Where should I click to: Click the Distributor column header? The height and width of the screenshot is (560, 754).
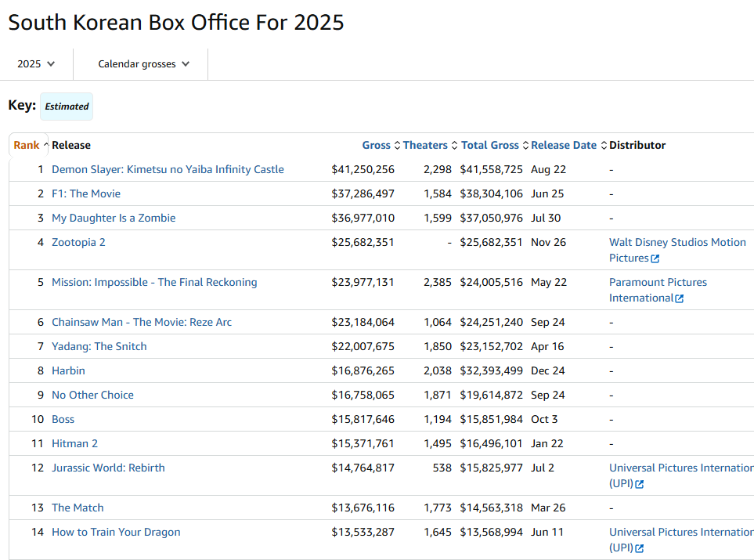pos(637,146)
